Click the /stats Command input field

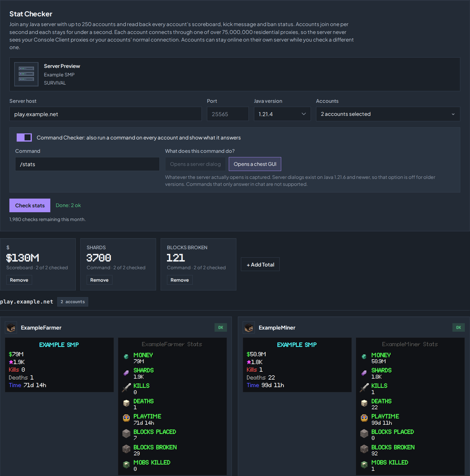[87, 164]
